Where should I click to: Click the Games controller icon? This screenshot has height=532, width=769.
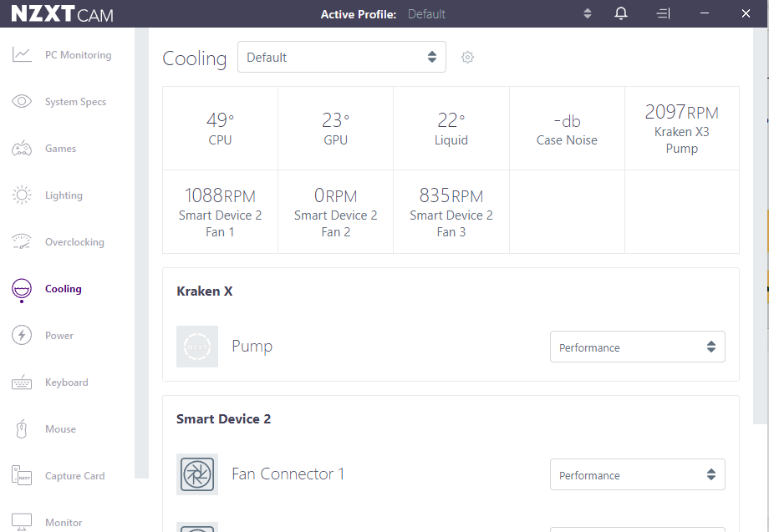coord(22,148)
